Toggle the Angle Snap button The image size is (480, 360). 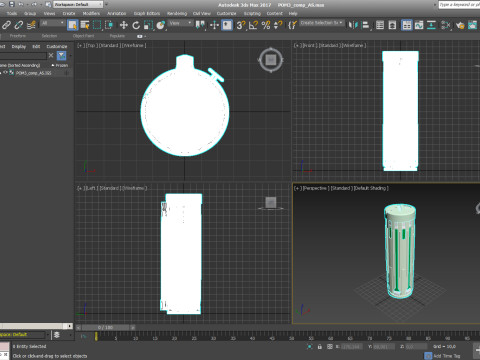click(254, 25)
